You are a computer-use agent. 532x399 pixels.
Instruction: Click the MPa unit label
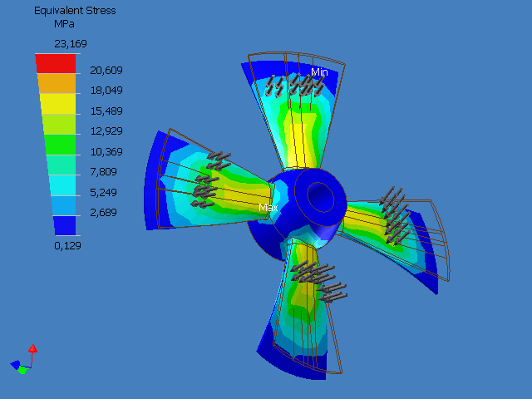click(64, 24)
